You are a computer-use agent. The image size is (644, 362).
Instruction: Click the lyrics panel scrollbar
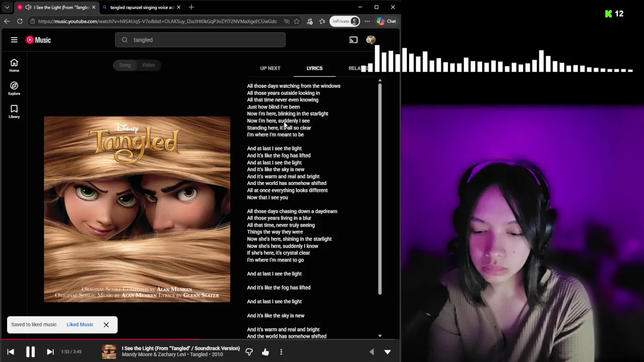coord(380,189)
